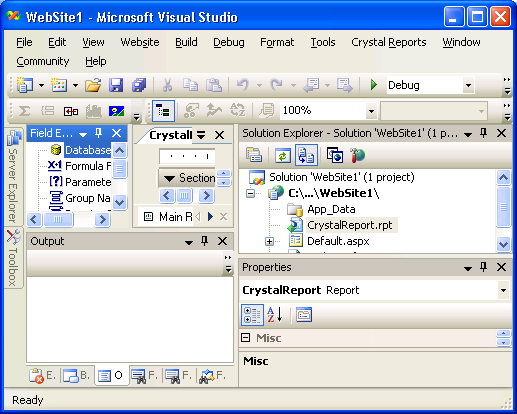This screenshot has width=517, height=414.
Task: Open the Server Explorer side tab
Action: (x=13, y=177)
